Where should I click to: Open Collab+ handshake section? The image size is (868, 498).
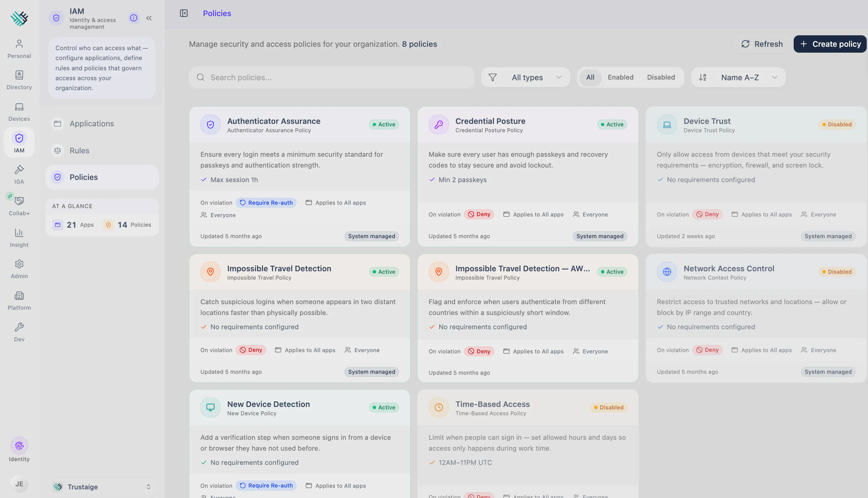click(x=19, y=206)
